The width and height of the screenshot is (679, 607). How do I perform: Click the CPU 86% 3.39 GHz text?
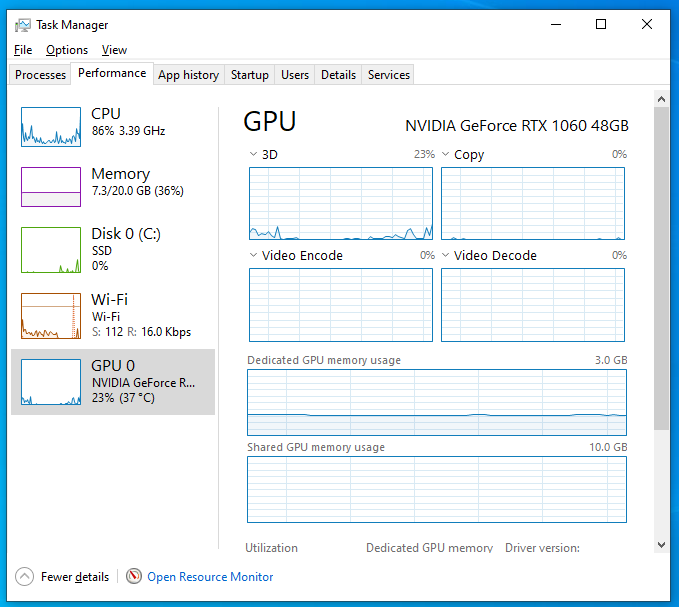tap(129, 131)
